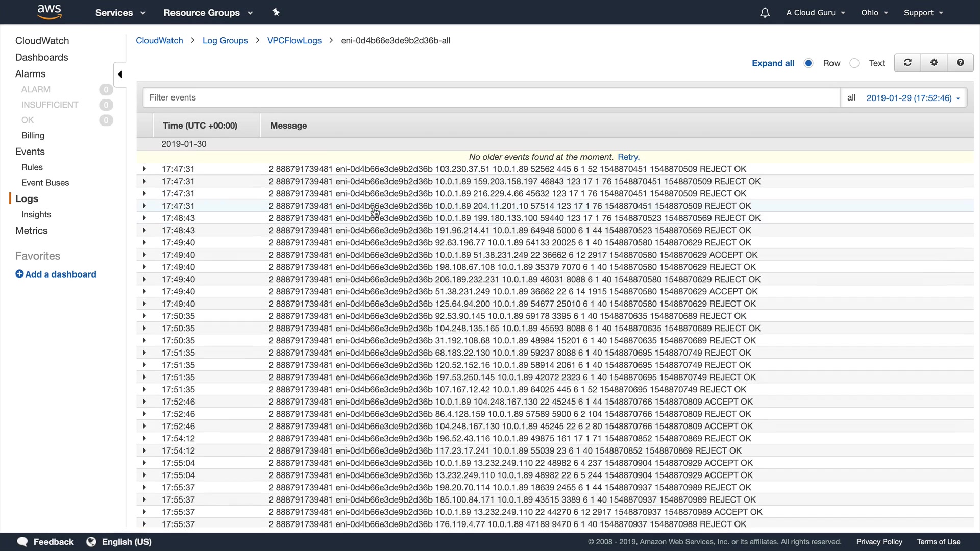This screenshot has height=551, width=980.
Task: Click the VPCFlowLogs breadcrumb link
Action: coord(295,41)
